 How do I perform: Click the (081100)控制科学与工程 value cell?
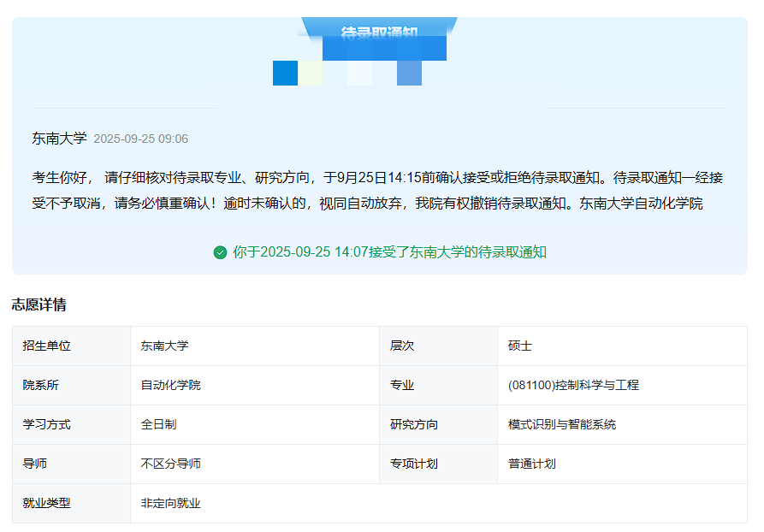[x=622, y=386]
